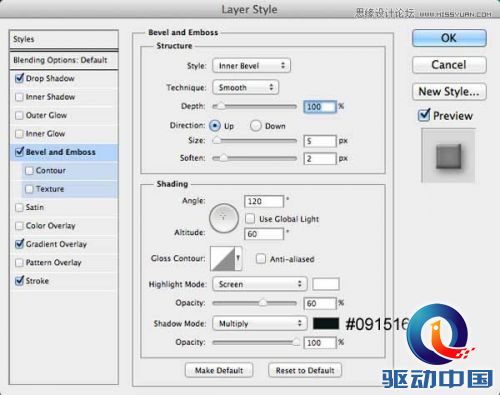This screenshot has height=395, width=500.
Task: Open the Style dropdown showing Inner Bevel
Action: (x=251, y=66)
